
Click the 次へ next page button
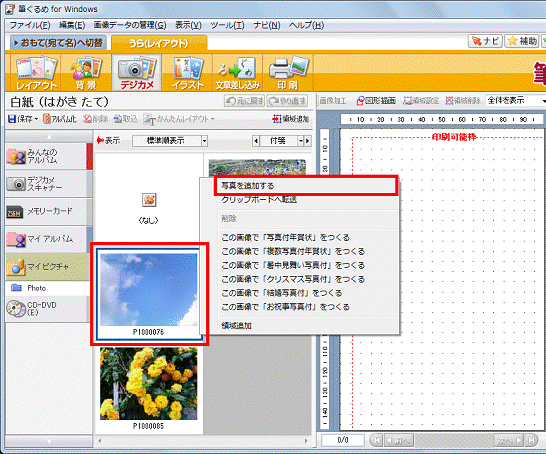pos(509,440)
